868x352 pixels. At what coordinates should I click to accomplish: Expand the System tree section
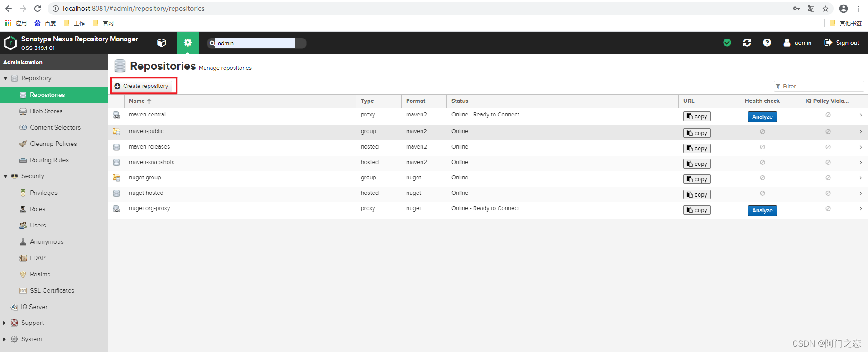point(5,339)
